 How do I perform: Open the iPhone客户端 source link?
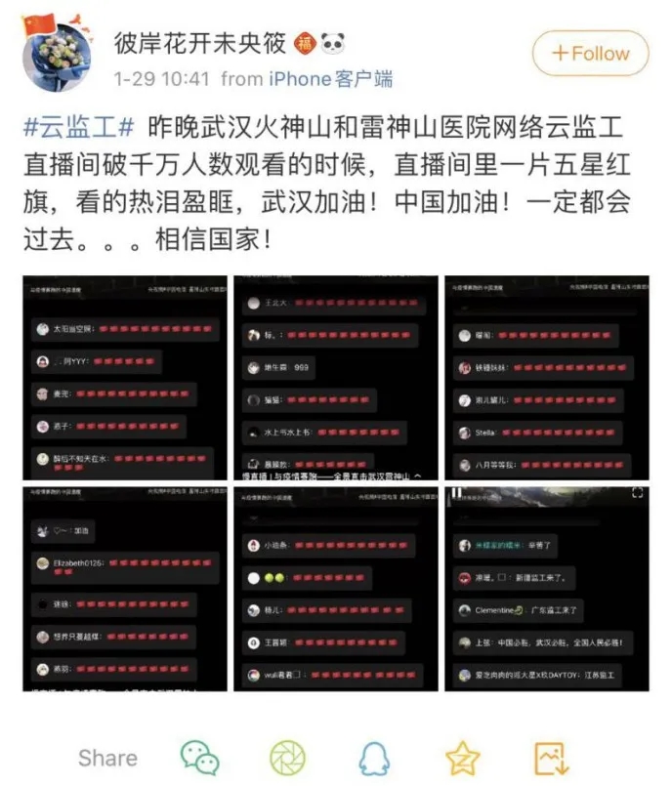pyautogui.click(x=331, y=79)
